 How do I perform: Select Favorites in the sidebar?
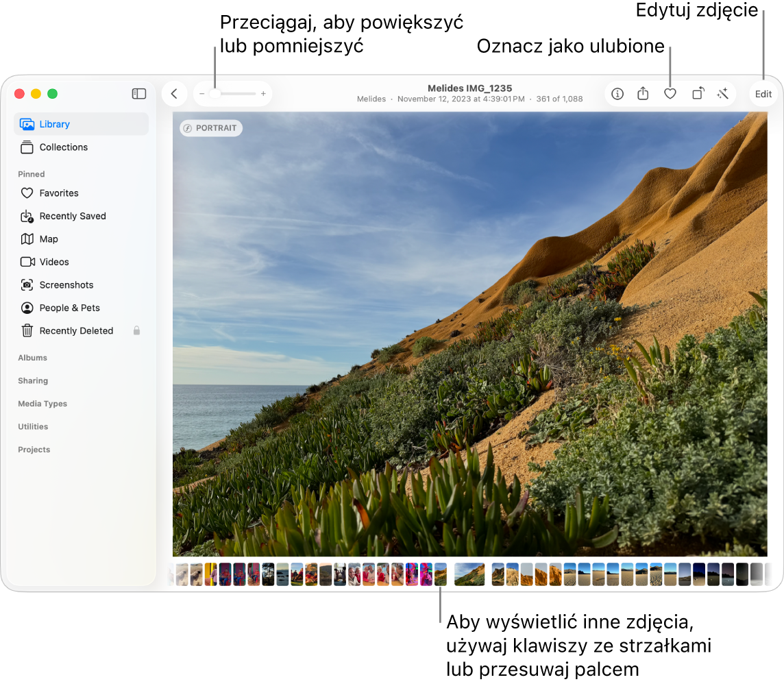point(59,193)
